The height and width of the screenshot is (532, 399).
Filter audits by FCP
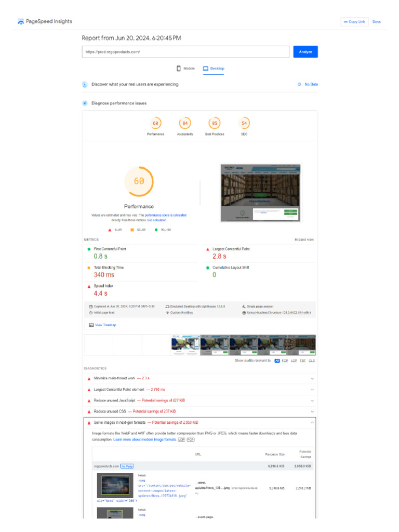pyautogui.click(x=285, y=361)
